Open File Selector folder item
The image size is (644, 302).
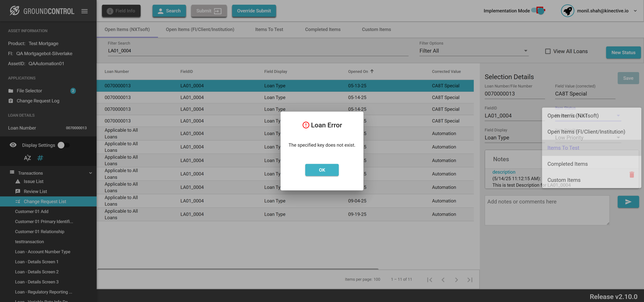[x=29, y=91]
